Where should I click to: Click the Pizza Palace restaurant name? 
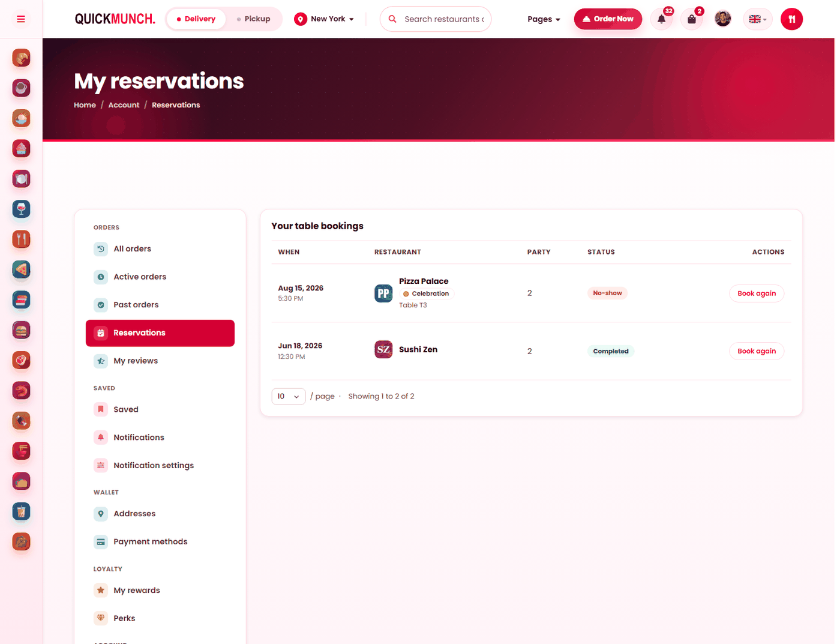pyautogui.click(x=424, y=281)
